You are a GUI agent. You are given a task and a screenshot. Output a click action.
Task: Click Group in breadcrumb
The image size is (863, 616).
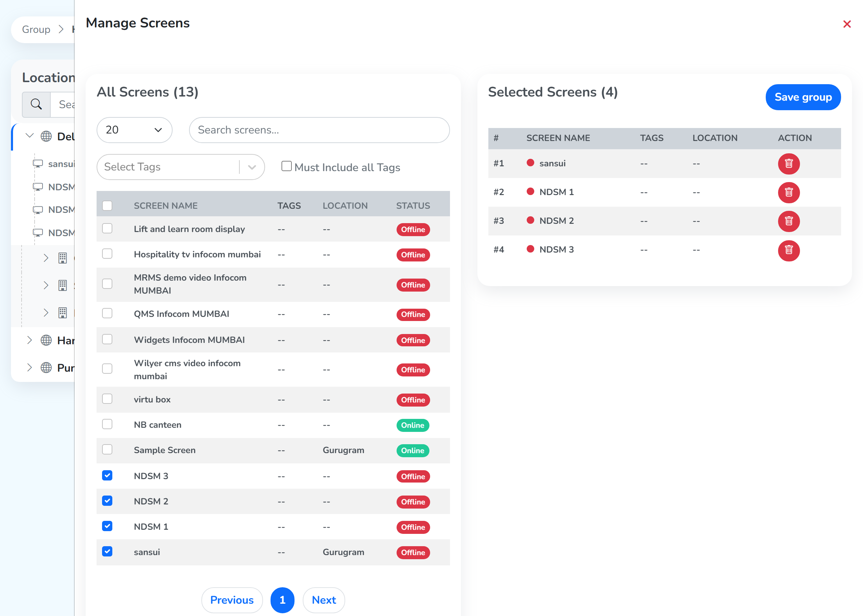tap(36, 29)
